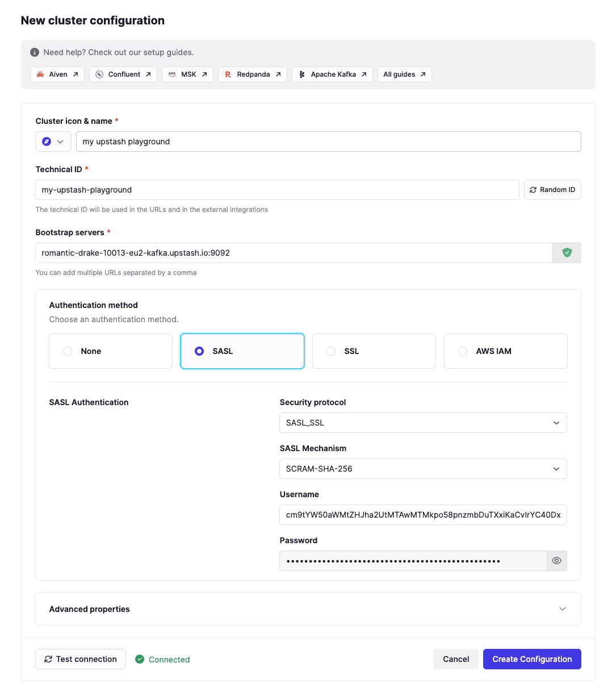Generate a Random ID

point(552,190)
